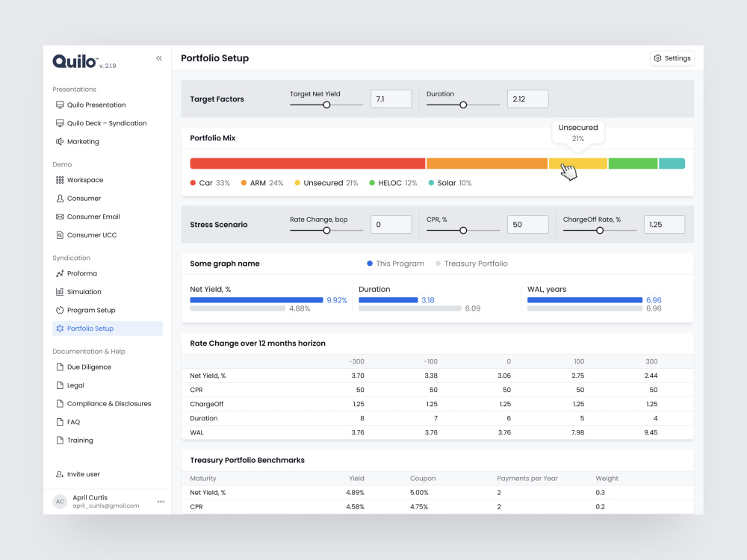Image resolution: width=747 pixels, height=560 pixels.
Task: Click the CPR, % slider handle
Action: pyautogui.click(x=463, y=231)
